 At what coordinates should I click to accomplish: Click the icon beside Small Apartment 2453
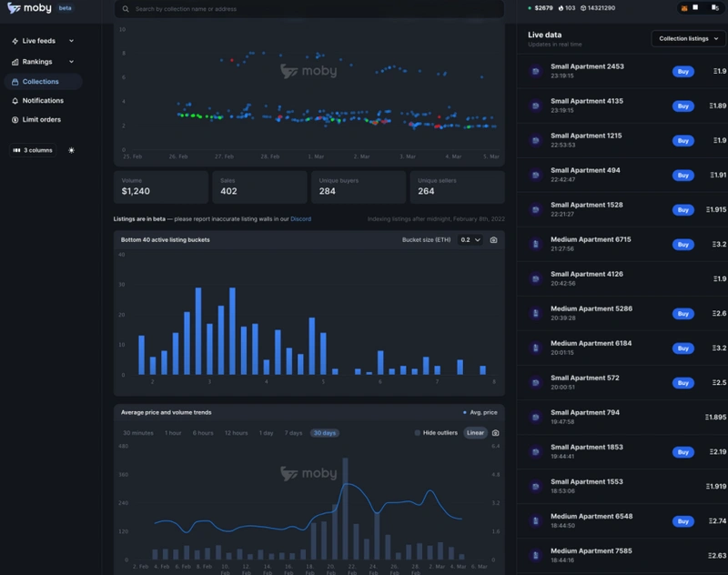click(535, 72)
